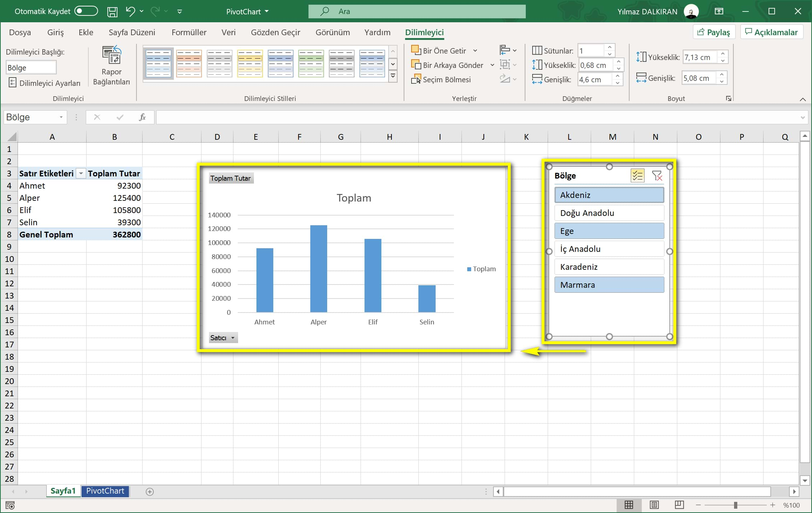
Task: Add a new sheet with plus icon
Action: pyautogui.click(x=150, y=492)
